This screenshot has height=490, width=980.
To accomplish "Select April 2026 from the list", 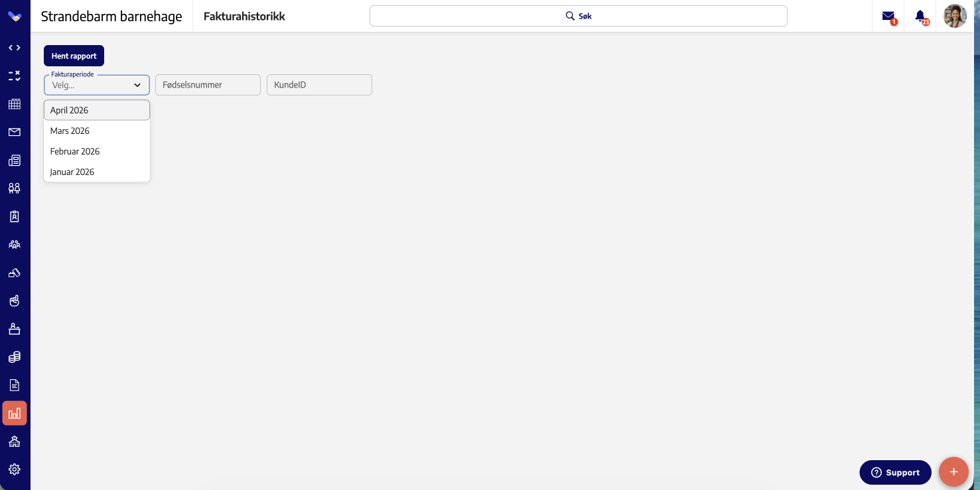I will click(97, 110).
